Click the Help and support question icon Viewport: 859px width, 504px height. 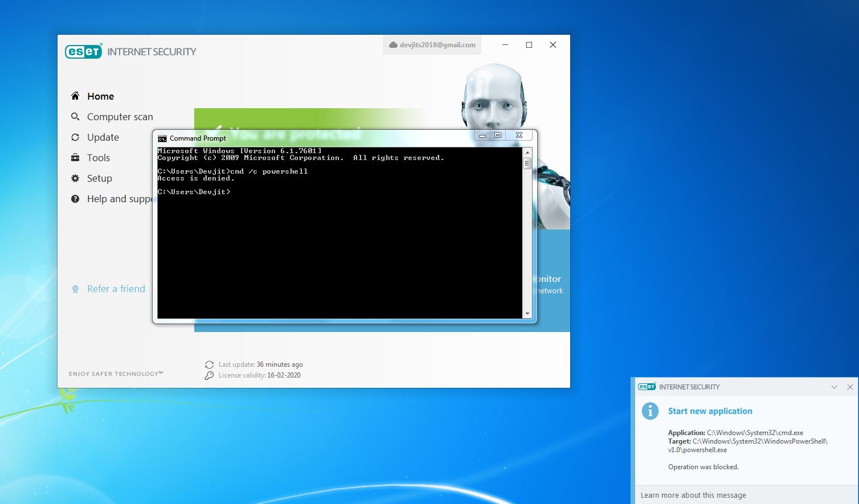tap(75, 199)
